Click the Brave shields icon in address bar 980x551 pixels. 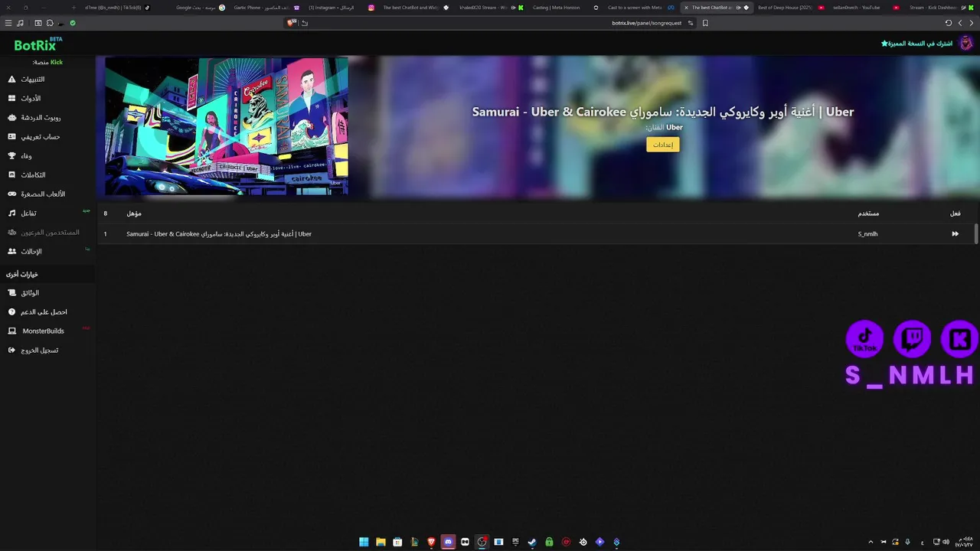pyautogui.click(x=291, y=23)
